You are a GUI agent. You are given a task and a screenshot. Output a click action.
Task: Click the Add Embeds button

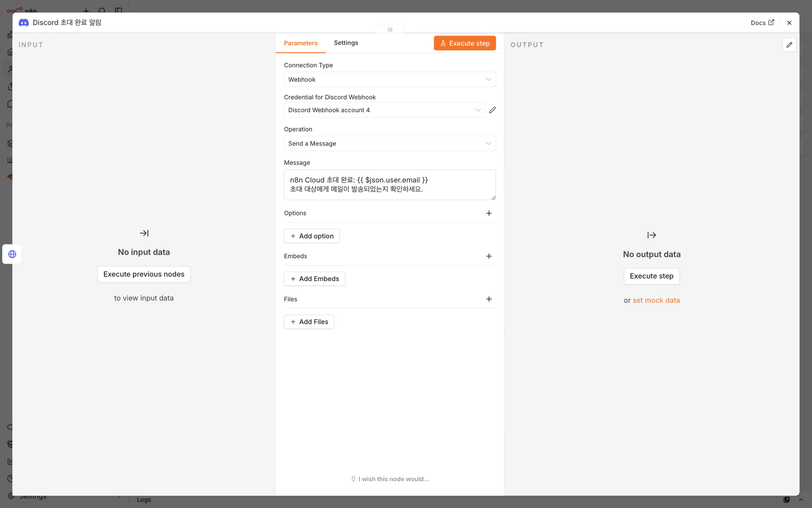314,279
